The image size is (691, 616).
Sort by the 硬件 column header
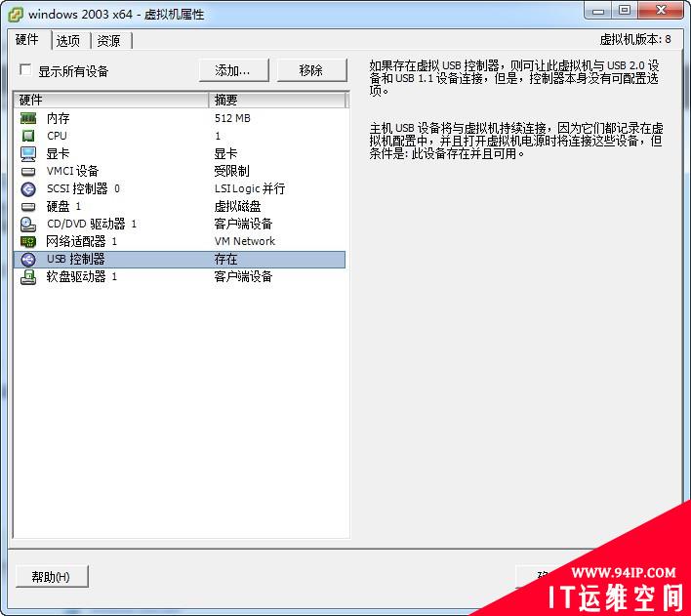(110, 101)
